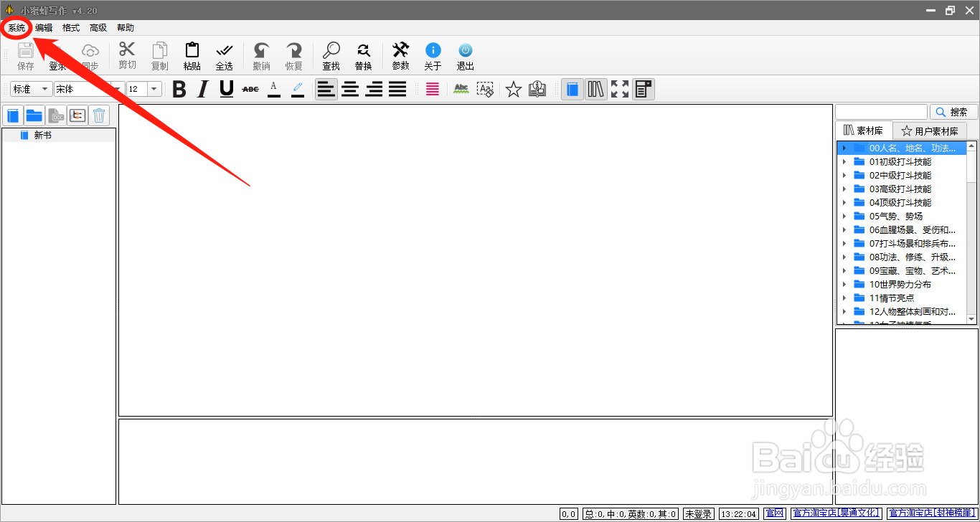Expand the 02中级打斗技能 folder arrow
Viewport: 980px width, 522px height.
844,176
